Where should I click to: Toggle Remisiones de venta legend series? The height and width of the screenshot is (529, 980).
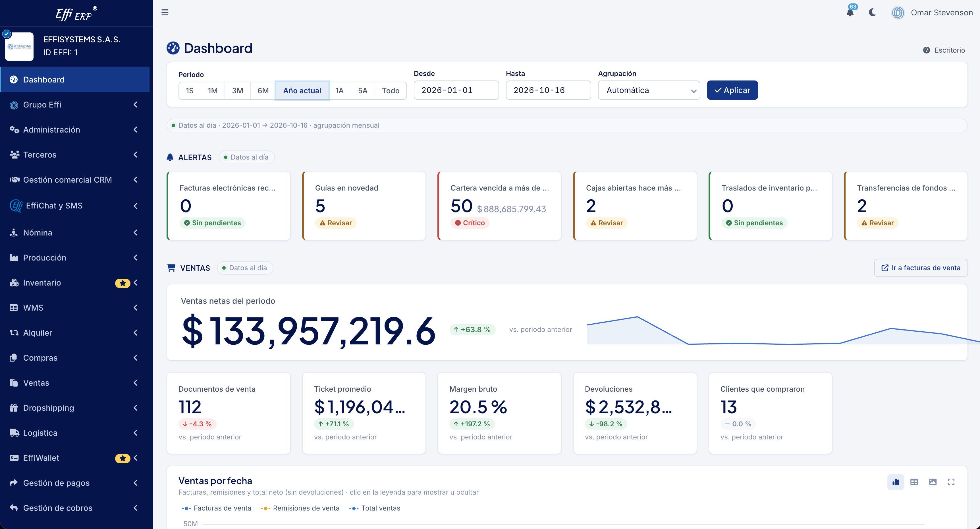pos(300,509)
